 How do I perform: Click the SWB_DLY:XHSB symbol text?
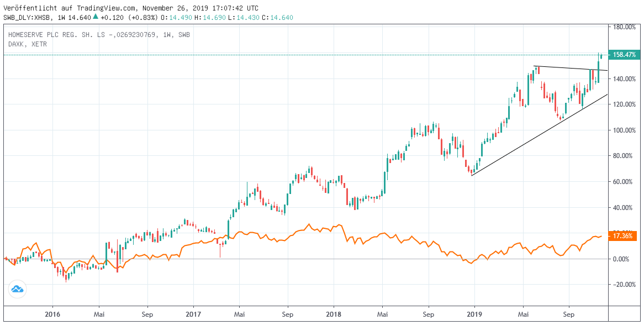pos(28,18)
